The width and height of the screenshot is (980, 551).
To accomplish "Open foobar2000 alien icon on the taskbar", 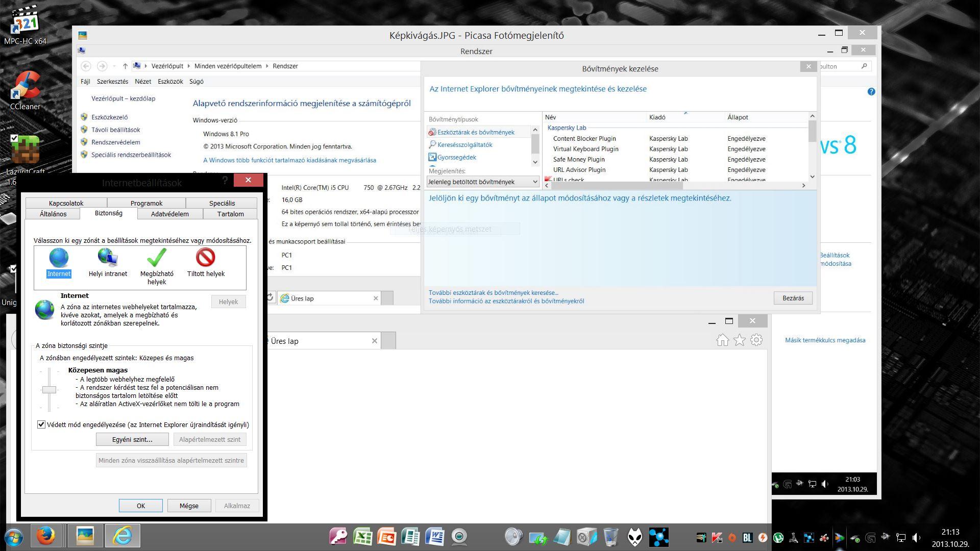I will 635,537.
